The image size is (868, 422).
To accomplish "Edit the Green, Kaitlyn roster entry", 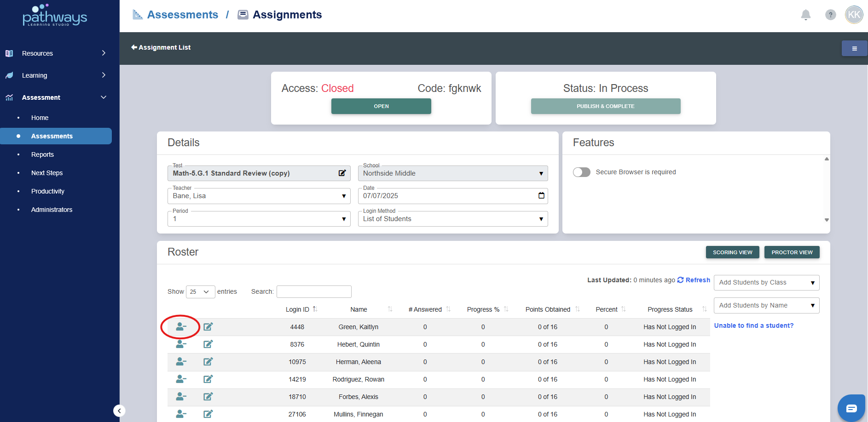I will point(208,327).
